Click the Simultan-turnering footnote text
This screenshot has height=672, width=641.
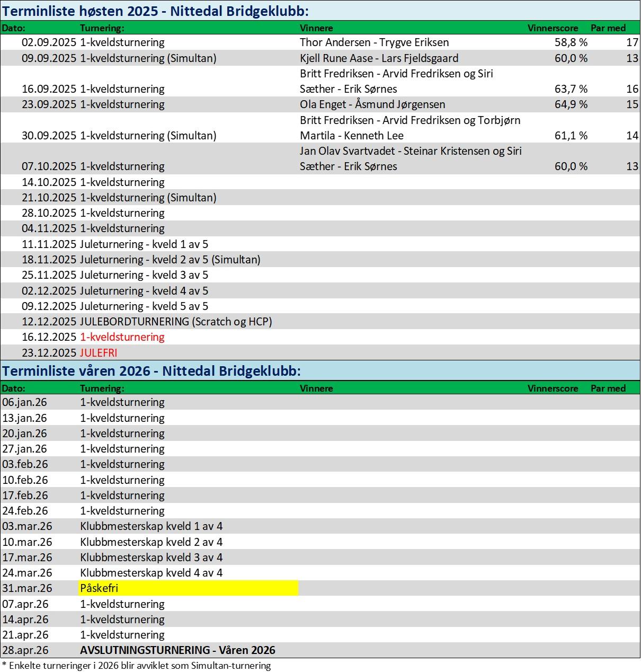tap(137, 666)
